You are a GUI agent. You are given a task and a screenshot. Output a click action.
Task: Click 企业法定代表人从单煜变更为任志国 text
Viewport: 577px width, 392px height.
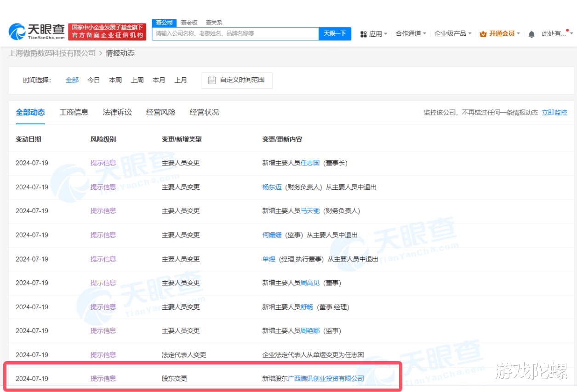tap(313, 355)
